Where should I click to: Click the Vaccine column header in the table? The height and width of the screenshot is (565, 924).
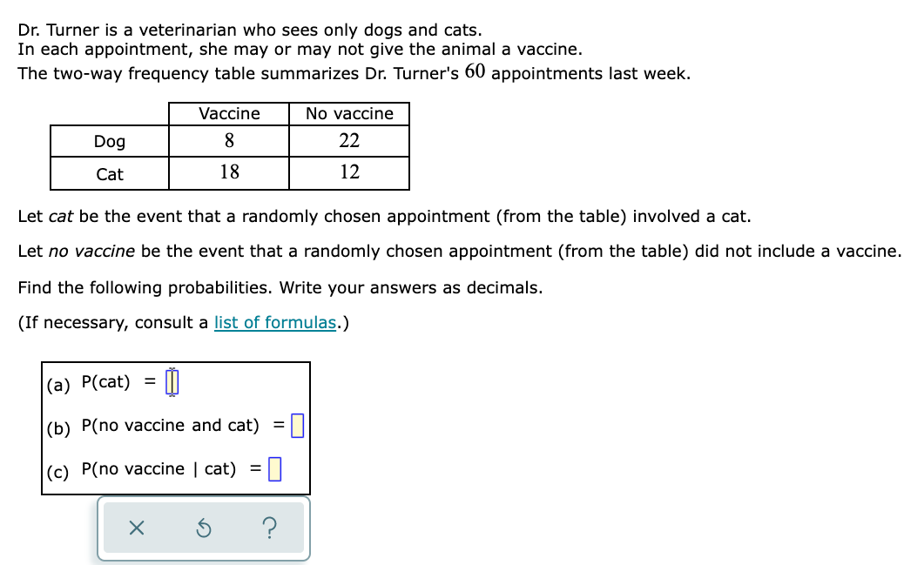229,113
